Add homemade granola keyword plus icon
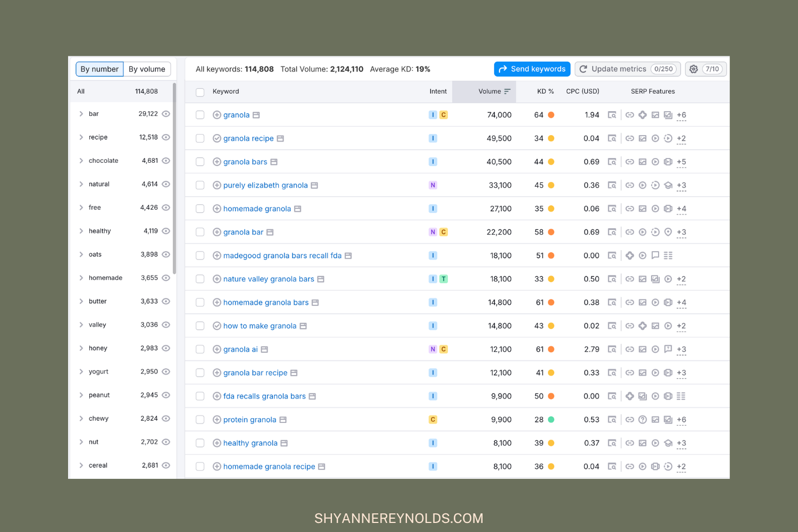 coord(217,209)
